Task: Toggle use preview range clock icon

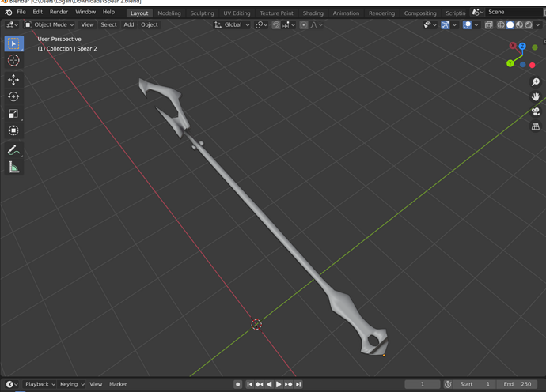Action: pos(448,384)
